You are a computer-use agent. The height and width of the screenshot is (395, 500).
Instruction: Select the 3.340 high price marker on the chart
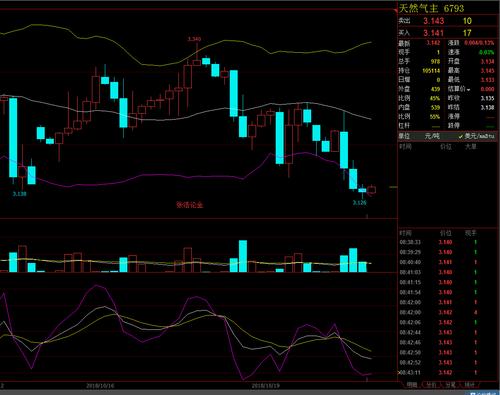coord(194,39)
